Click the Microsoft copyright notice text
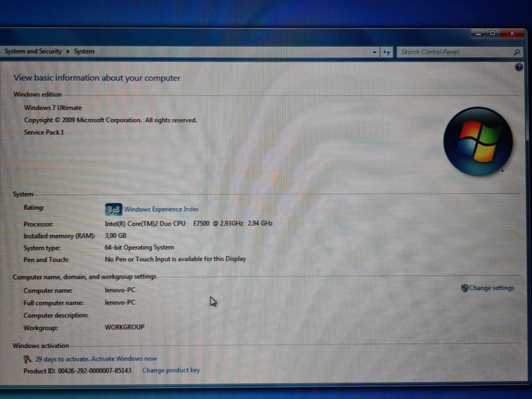This screenshot has height=399, width=532. pyautogui.click(x=110, y=120)
